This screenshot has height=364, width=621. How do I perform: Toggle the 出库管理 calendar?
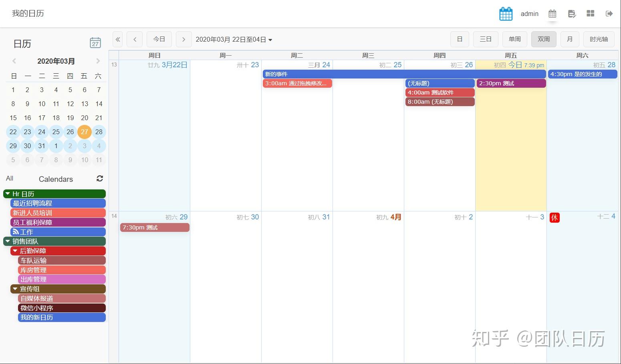(62, 280)
